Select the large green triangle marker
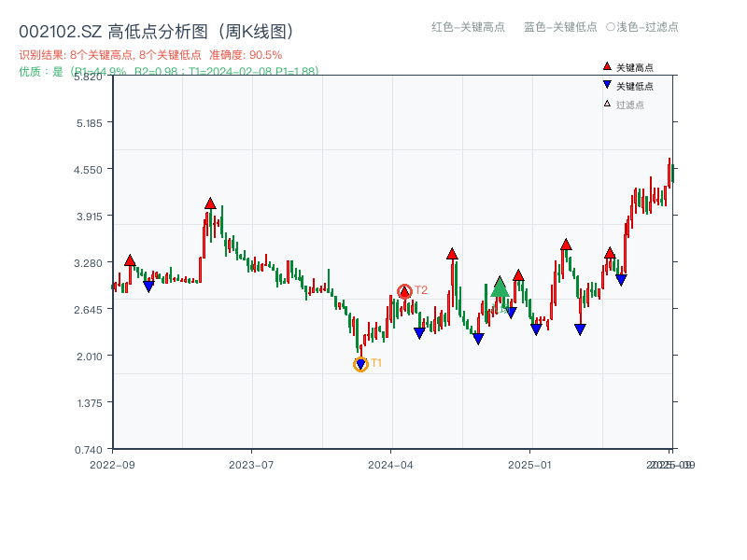The image size is (747, 560). click(500, 287)
